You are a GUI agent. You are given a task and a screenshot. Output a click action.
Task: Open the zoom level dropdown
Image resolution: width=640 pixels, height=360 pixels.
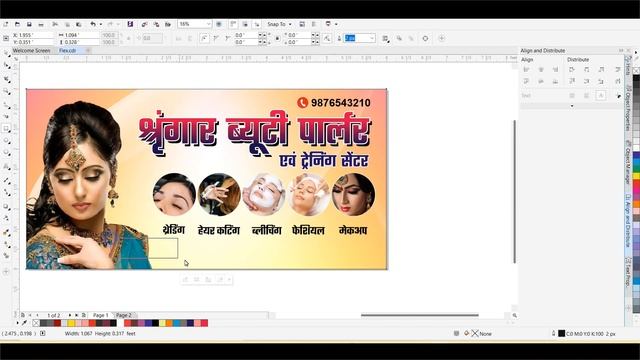tap(208, 24)
